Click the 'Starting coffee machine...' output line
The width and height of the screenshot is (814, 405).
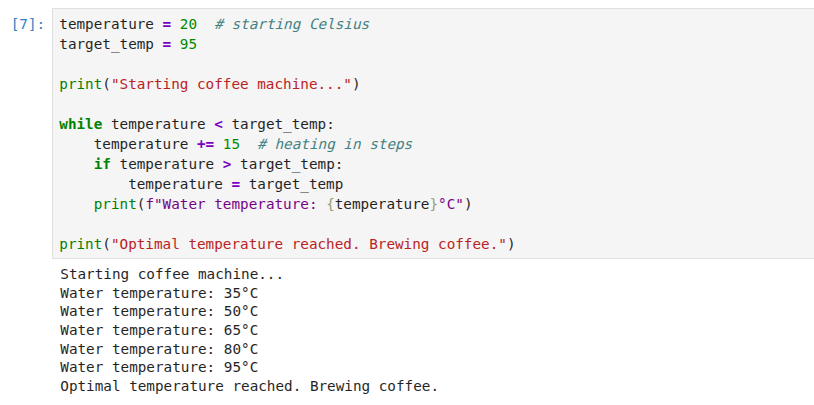tap(172, 274)
